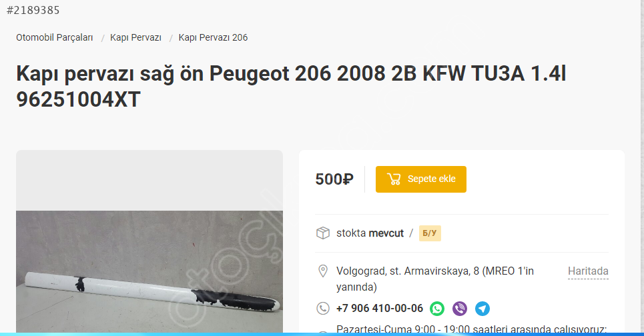Select the 500₽ price text
The height and width of the screenshot is (336, 644).
(x=334, y=179)
